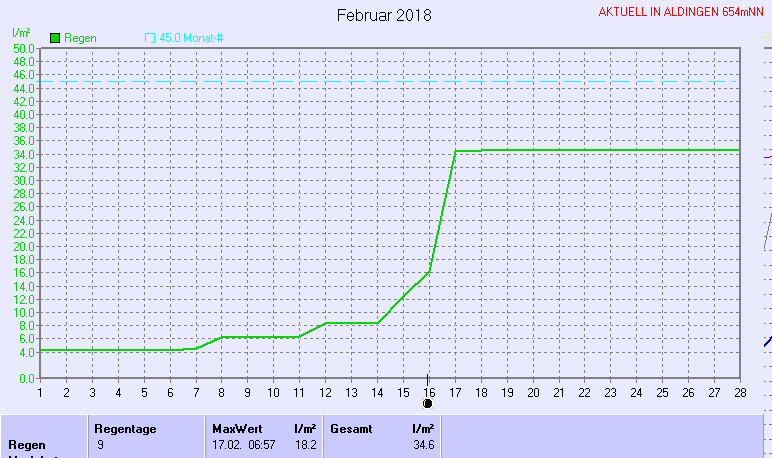772x458 pixels.
Task: Click the Gesamt value 34.6
Action: [423, 444]
